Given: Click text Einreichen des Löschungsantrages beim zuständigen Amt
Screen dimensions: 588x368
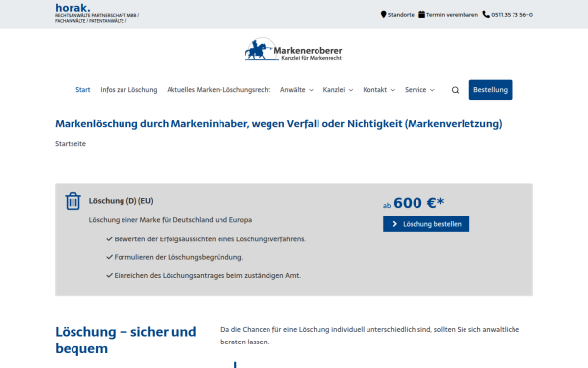Looking at the screenshot, I should [208, 275].
